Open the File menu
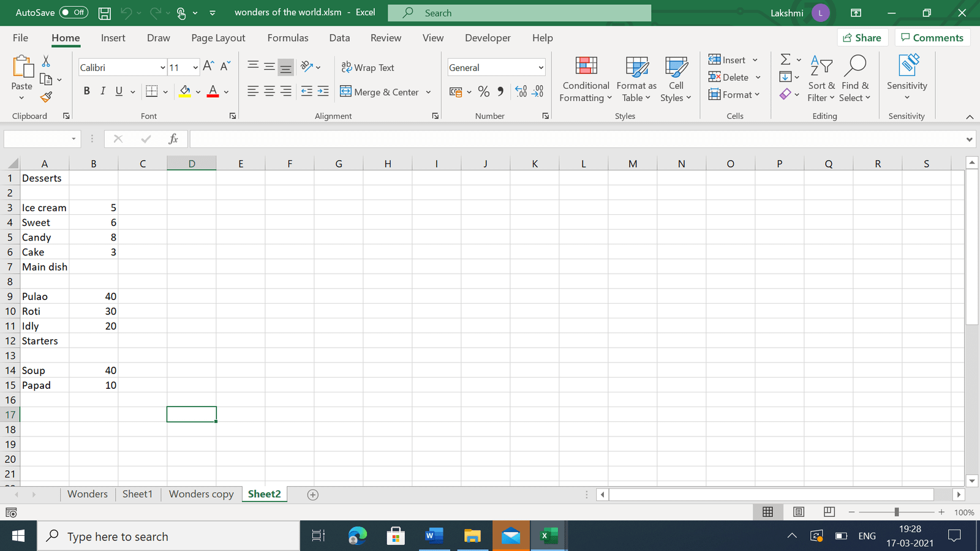Screen dimensions: 980x551 [20, 38]
